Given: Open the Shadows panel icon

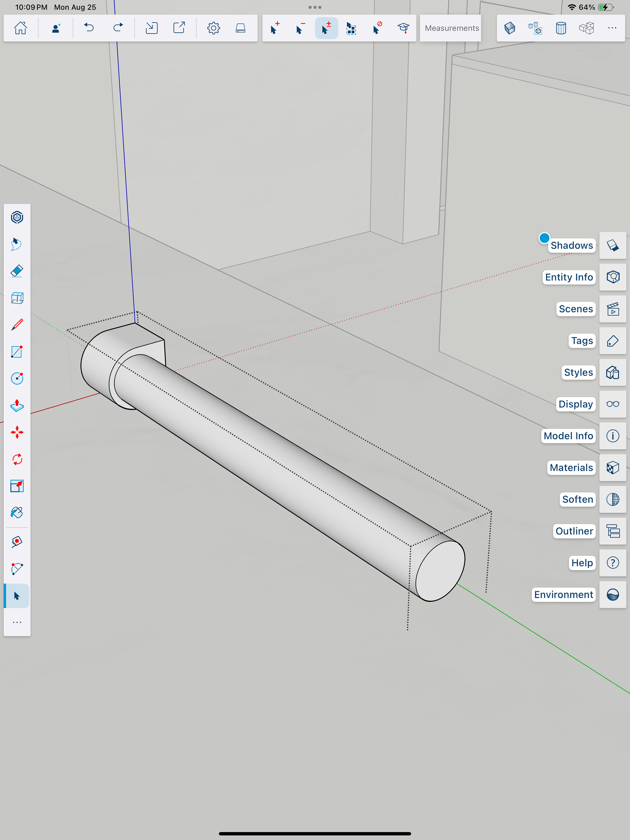Looking at the screenshot, I should coord(613,245).
